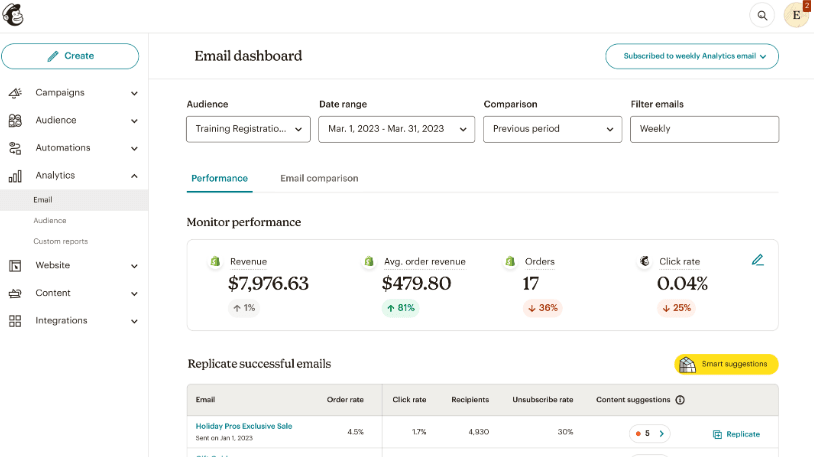Select Audience under Analytics submenu

pos(50,221)
